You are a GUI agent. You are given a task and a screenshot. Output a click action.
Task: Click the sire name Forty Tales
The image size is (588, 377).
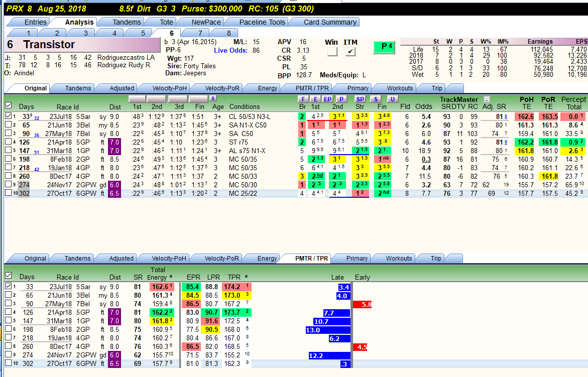click(199, 66)
